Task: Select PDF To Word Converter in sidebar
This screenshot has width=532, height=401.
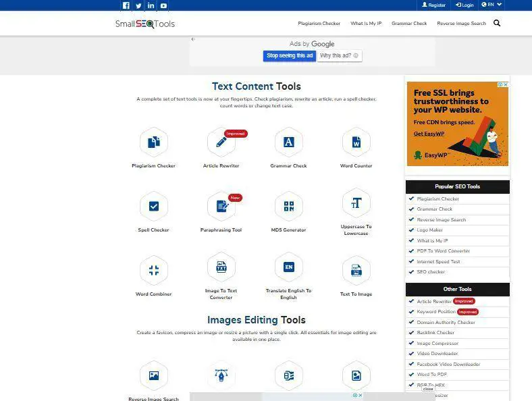Action: 443,251
